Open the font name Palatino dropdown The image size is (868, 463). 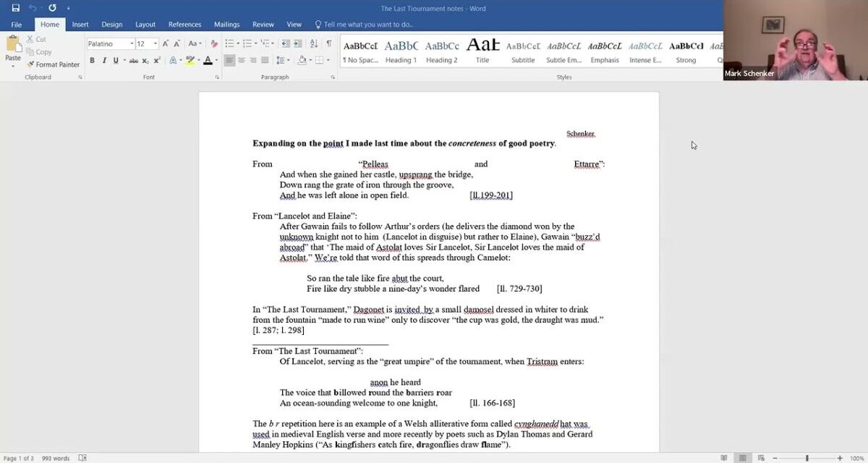pyautogui.click(x=132, y=43)
